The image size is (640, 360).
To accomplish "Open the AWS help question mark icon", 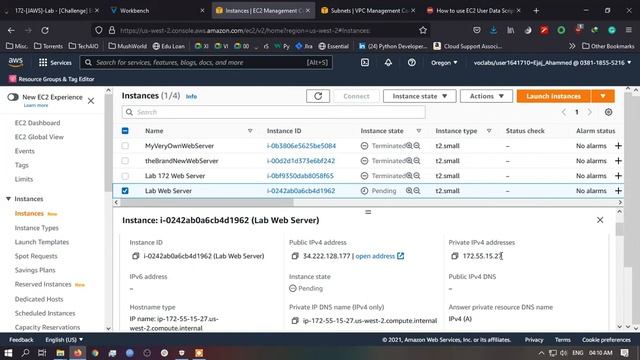I will pyautogui.click(x=411, y=62).
